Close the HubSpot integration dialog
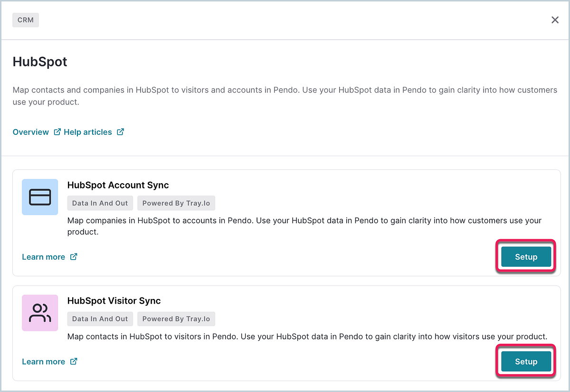 pos(555,20)
